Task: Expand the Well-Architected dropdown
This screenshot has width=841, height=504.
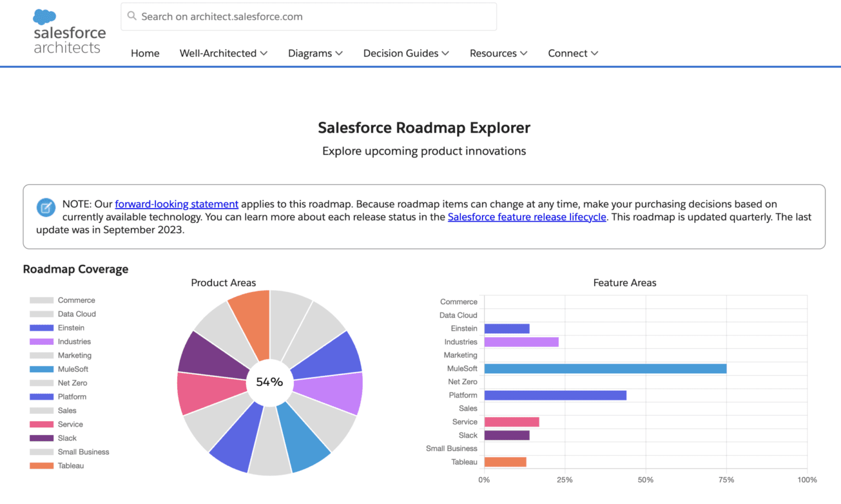Action: pyautogui.click(x=223, y=53)
